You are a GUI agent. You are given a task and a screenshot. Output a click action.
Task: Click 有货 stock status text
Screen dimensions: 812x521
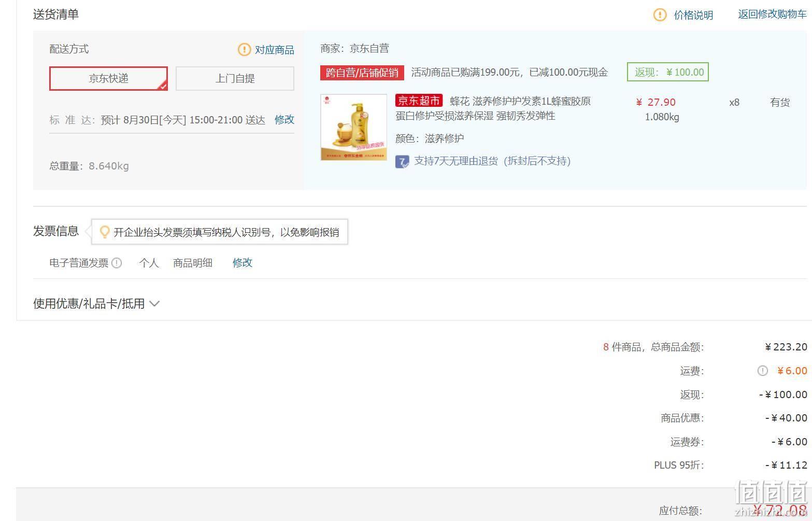click(x=780, y=103)
